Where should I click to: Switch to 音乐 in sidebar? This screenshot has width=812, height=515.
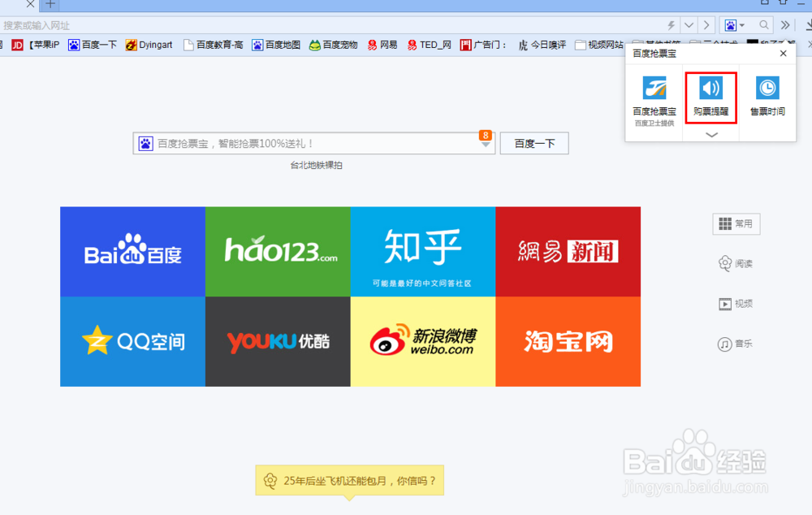[x=736, y=344]
